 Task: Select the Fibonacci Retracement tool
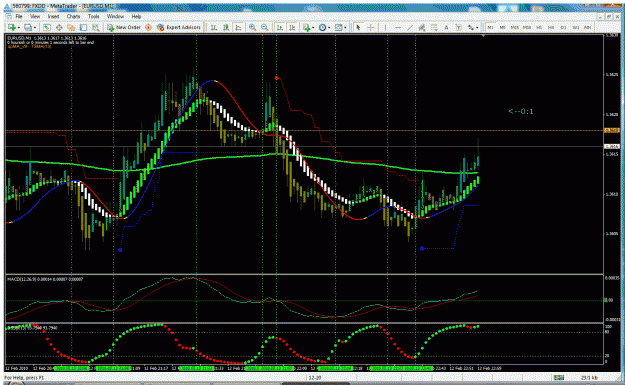[x=434, y=28]
